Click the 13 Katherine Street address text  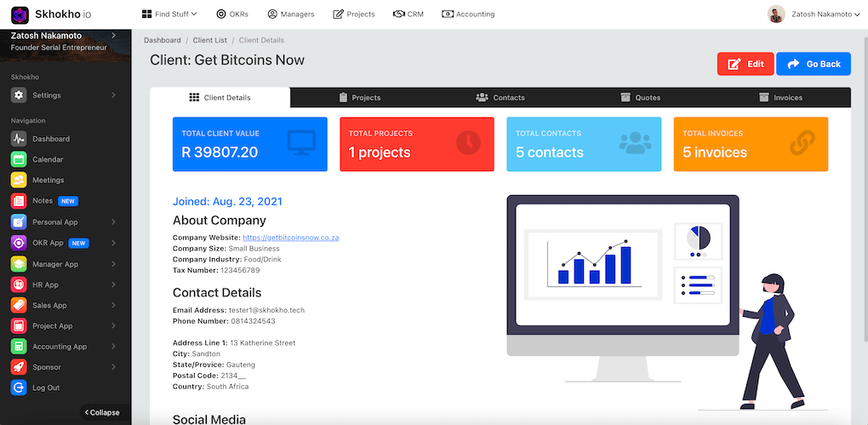click(262, 343)
